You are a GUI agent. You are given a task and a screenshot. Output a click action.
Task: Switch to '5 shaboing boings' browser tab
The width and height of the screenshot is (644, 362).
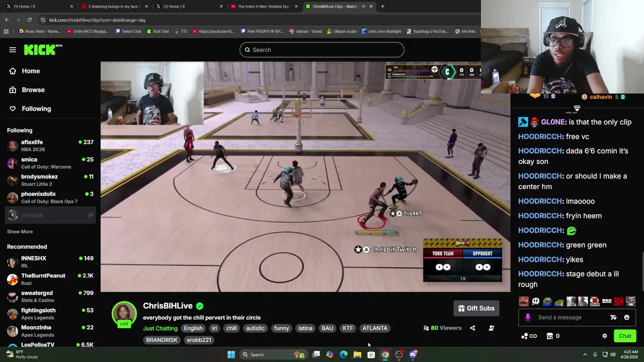coord(113,7)
